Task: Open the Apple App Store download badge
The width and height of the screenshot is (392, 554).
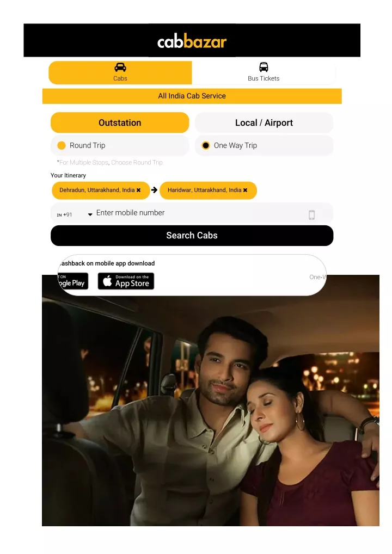Action: click(126, 281)
